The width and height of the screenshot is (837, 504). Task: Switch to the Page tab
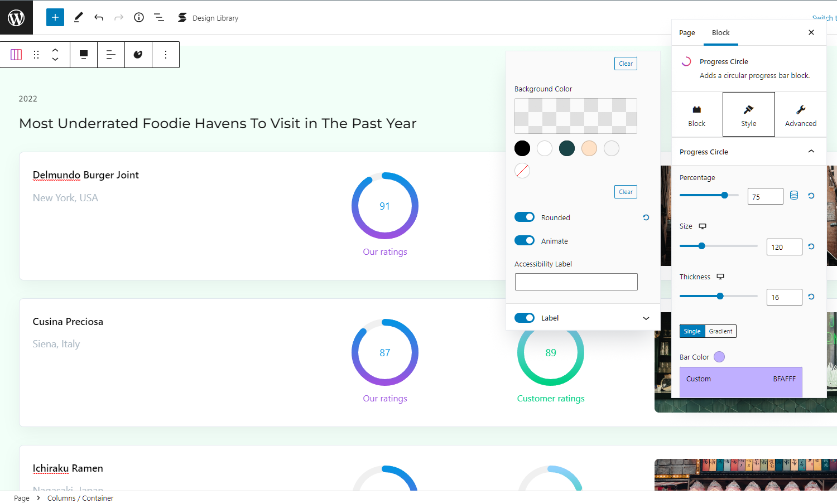(x=687, y=33)
